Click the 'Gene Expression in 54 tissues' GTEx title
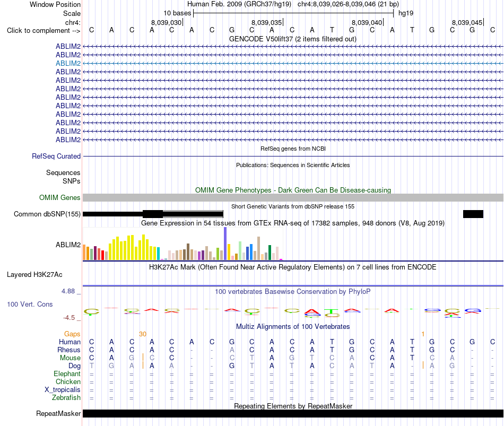The height and width of the screenshot is (426, 504). (293, 223)
